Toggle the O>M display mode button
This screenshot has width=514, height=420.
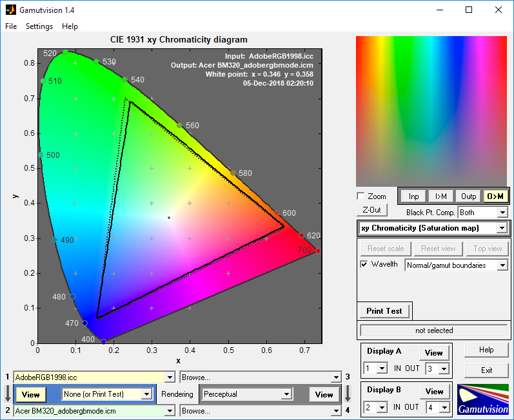click(495, 196)
